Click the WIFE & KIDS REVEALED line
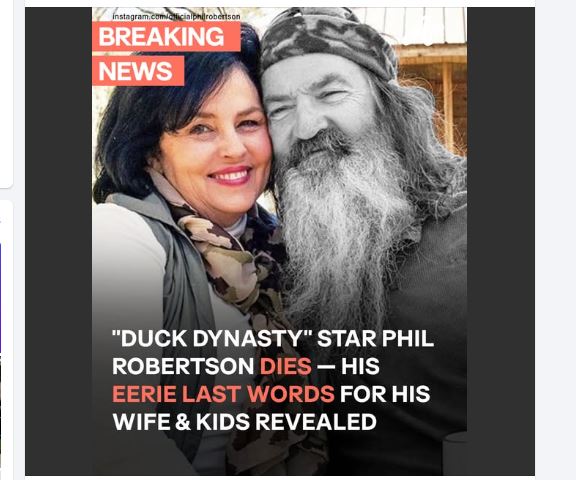This screenshot has height=480, width=576. 245,422
